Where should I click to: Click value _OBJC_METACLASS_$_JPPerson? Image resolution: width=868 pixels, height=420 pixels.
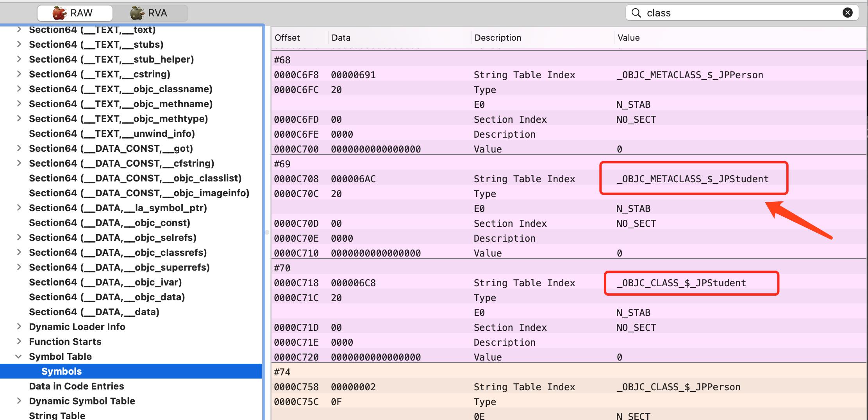pyautogui.click(x=689, y=75)
